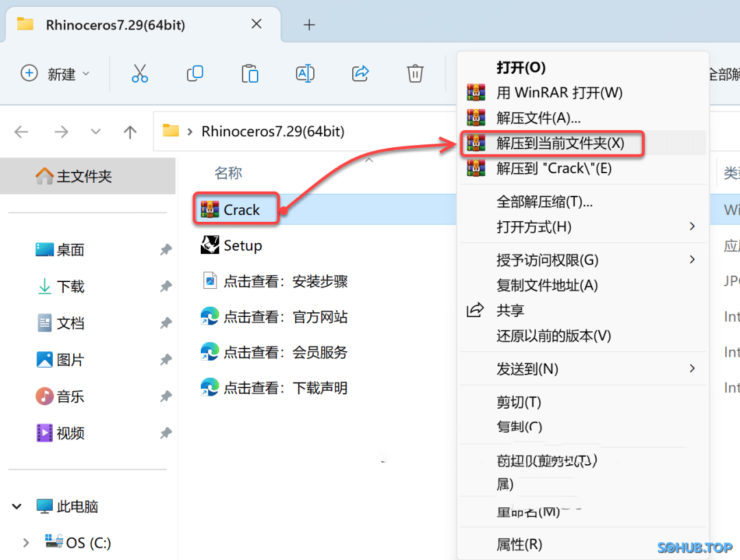
Task: Click the Paste icon in the toolbar
Action: (x=249, y=73)
